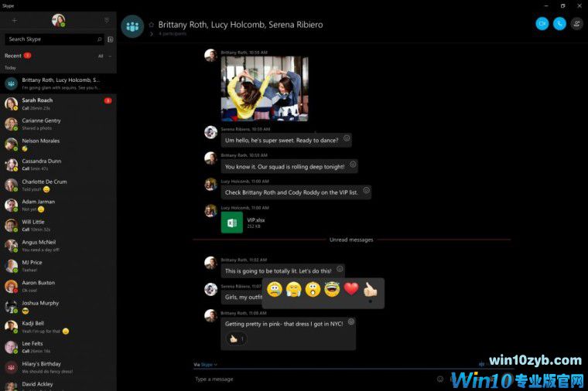The height and width of the screenshot is (391, 588).
Task: Add people to this conversation
Action: click(x=576, y=24)
